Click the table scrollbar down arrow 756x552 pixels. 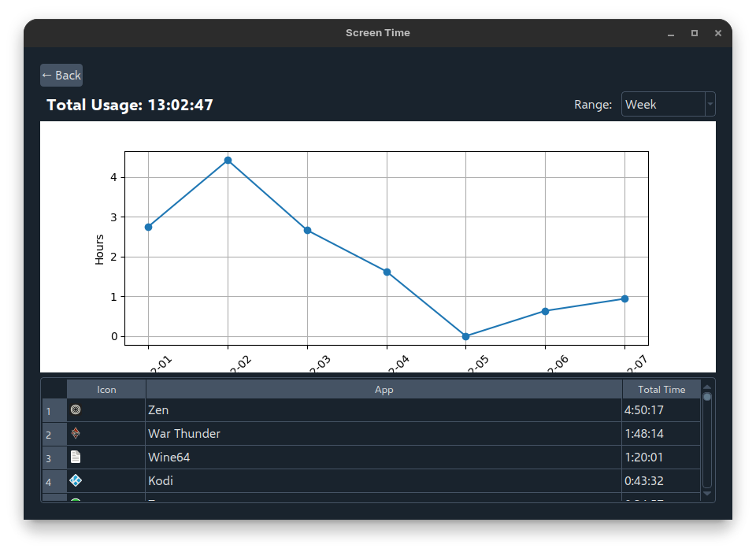point(707,493)
